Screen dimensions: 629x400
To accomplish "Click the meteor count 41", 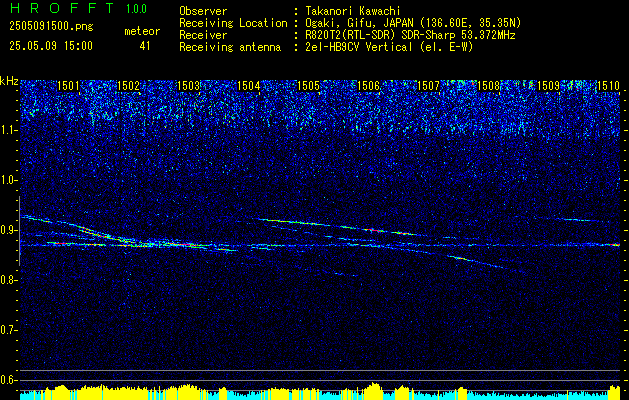I will [x=144, y=46].
